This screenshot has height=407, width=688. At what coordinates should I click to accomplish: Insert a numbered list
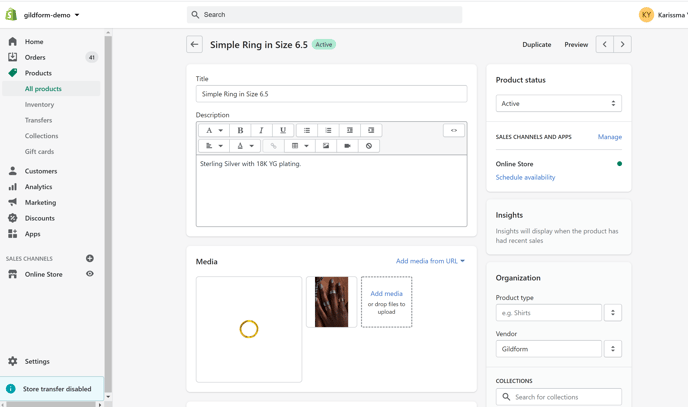(x=328, y=130)
